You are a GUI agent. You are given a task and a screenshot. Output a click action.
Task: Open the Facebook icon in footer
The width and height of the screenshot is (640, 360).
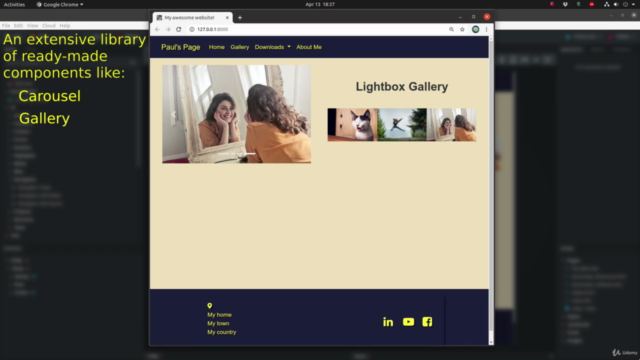point(427,322)
